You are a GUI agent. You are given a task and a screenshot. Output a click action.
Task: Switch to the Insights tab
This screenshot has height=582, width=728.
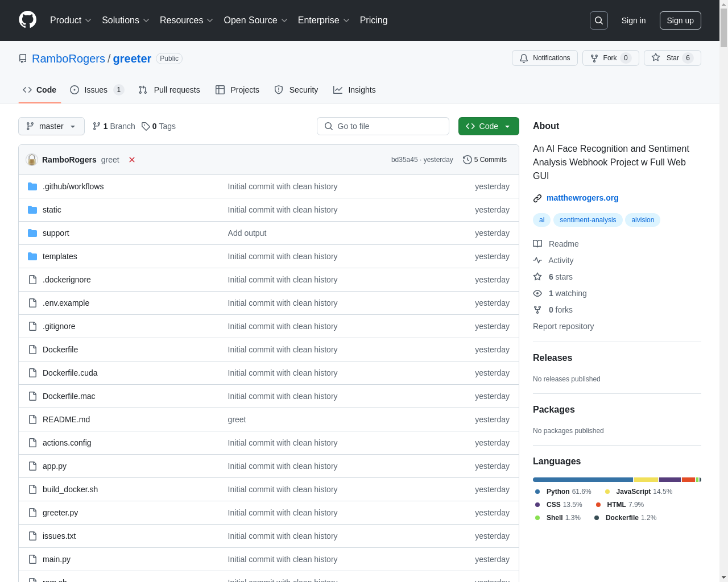pos(354,90)
